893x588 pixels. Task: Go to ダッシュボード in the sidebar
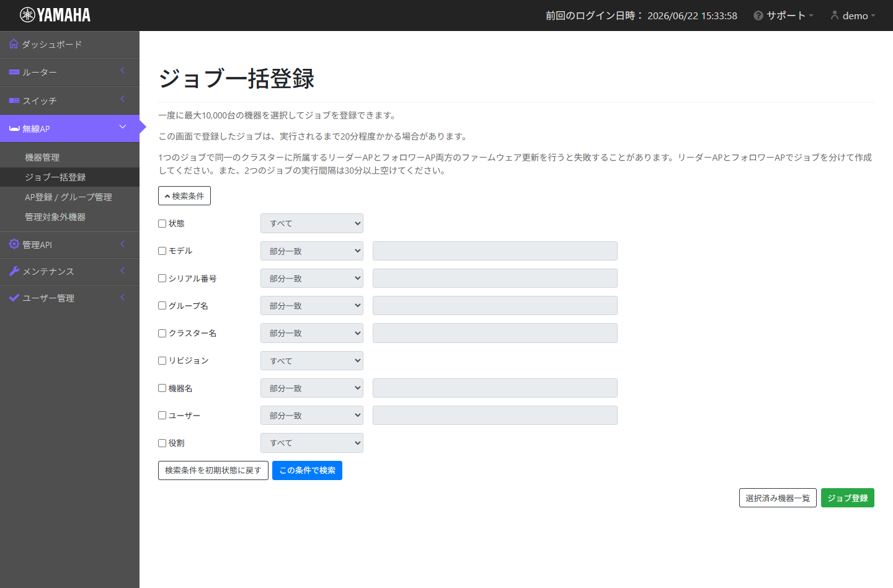(69, 45)
